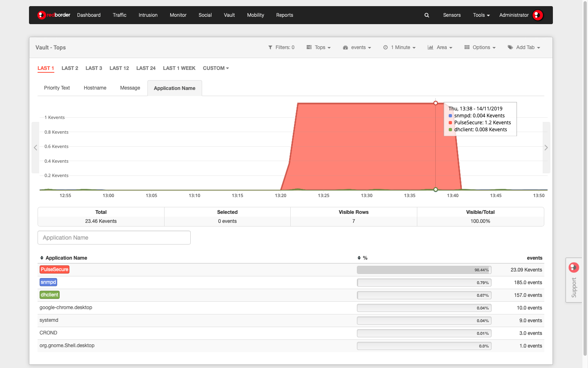Click the Administrator avatar icon
The image size is (588, 368).
[538, 15]
